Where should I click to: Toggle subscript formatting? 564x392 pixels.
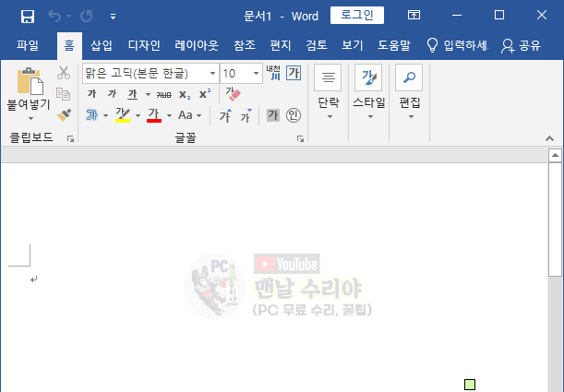tap(185, 94)
